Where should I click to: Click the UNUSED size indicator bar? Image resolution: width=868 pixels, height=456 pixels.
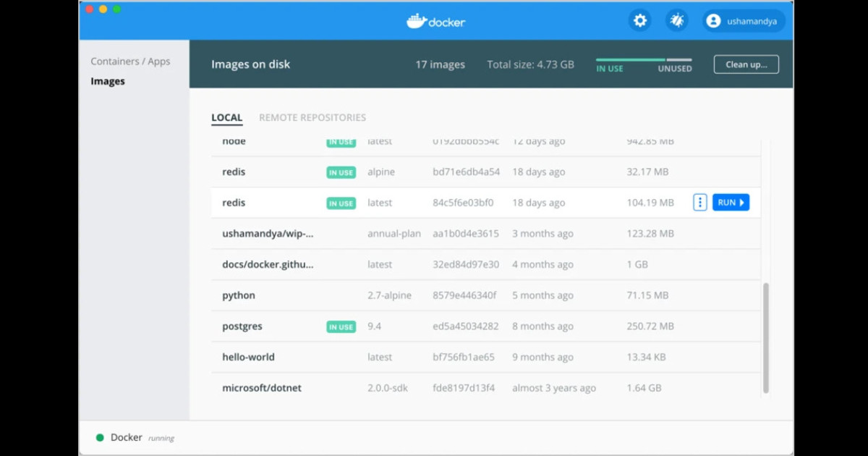click(x=679, y=60)
